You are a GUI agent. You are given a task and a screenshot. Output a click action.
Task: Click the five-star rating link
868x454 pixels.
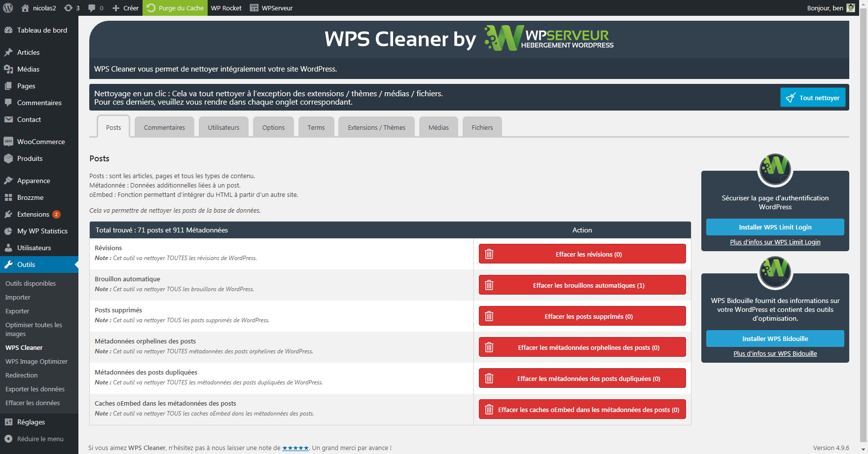[295, 448]
